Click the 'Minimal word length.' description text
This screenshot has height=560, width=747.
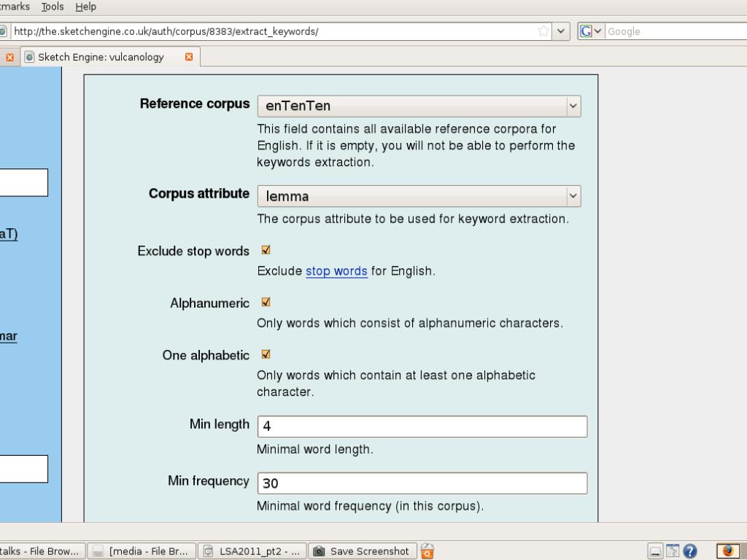315,449
